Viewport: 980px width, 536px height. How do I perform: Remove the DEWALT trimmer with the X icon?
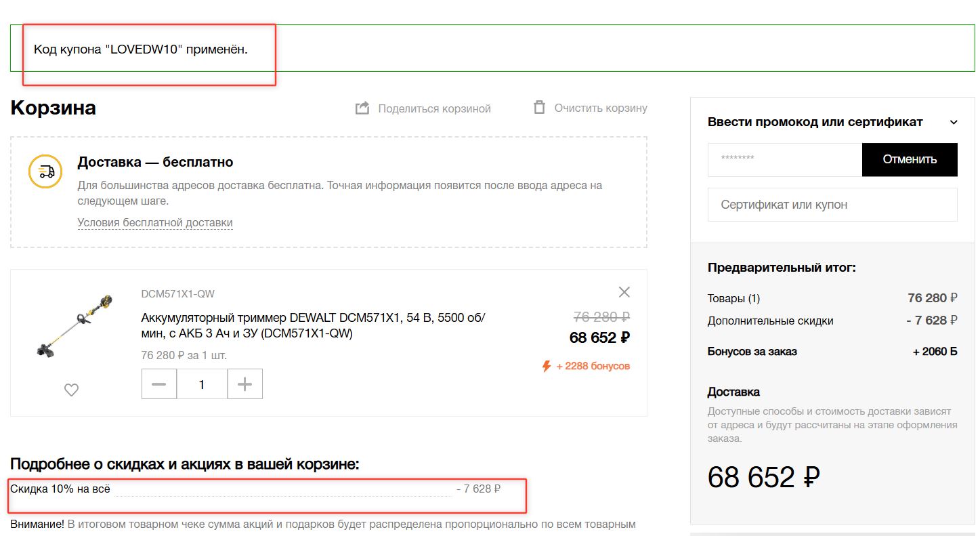pos(624,292)
